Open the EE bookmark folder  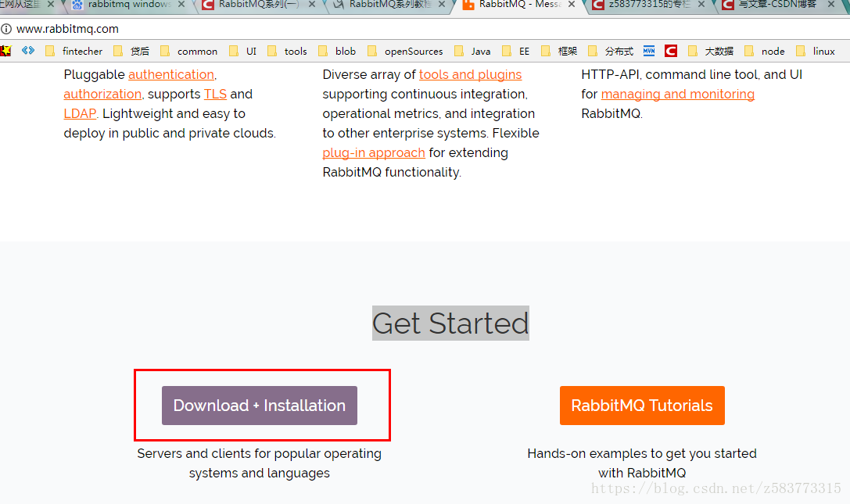click(x=516, y=51)
